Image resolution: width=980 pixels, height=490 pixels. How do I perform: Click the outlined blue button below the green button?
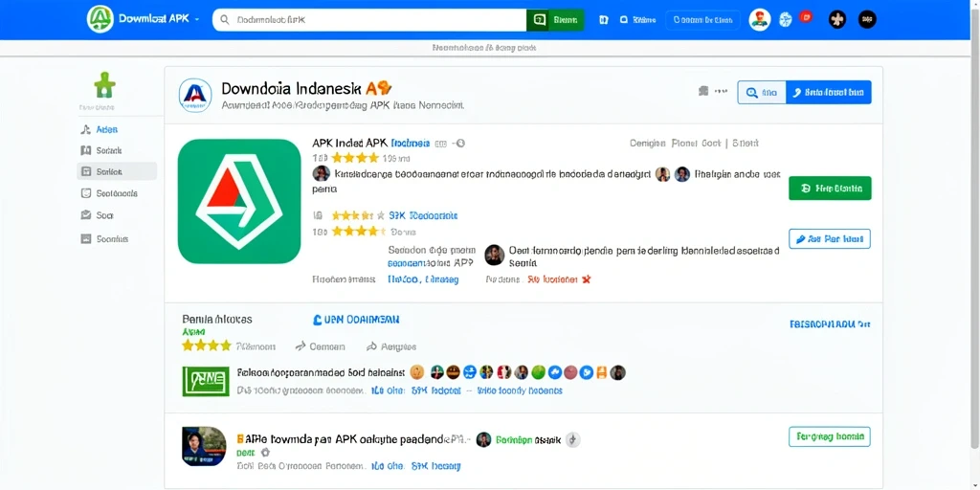coord(830,238)
